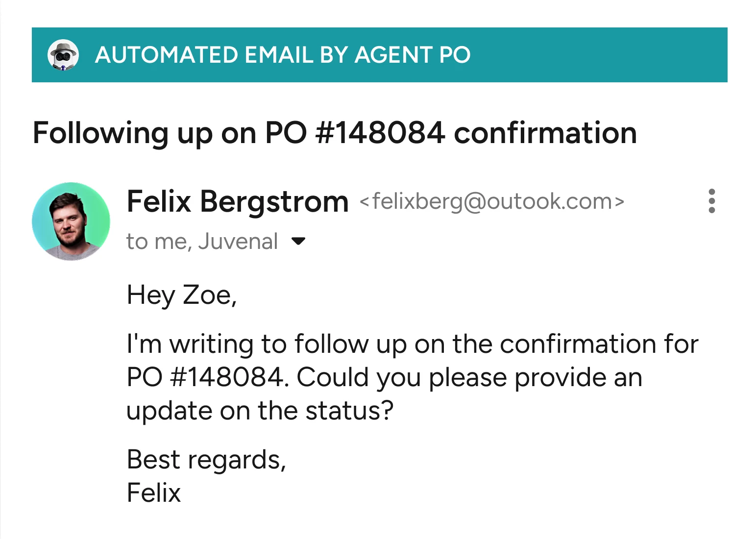This screenshot has height=539, width=756.
Task: Click the Agent PO robot icon
Action: click(63, 54)
